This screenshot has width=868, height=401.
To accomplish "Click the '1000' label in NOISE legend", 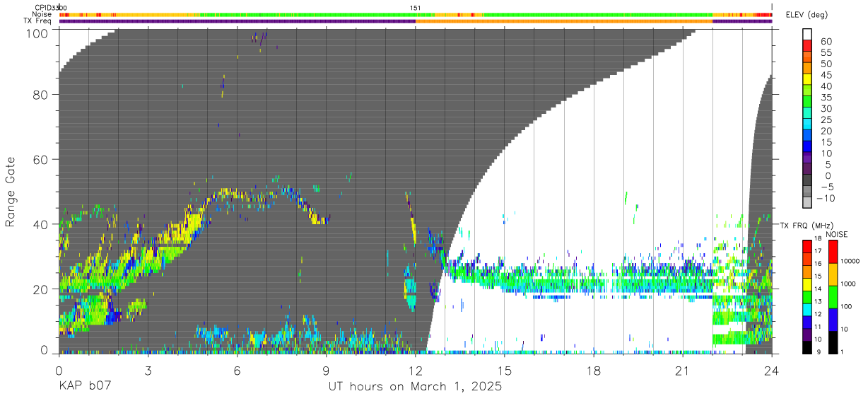I will [x=848, y=284].
